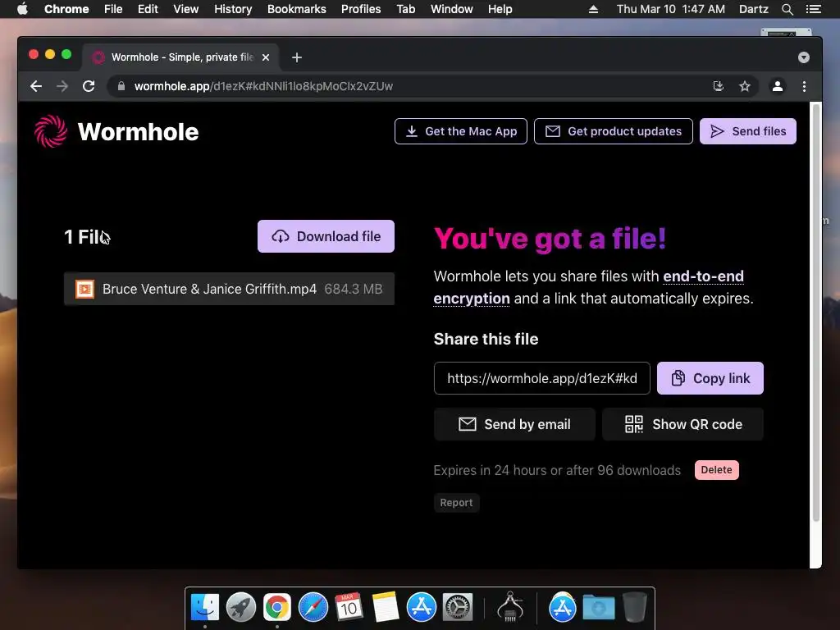
Task: Go back with the browser back arrow
Action: [36, 86]
